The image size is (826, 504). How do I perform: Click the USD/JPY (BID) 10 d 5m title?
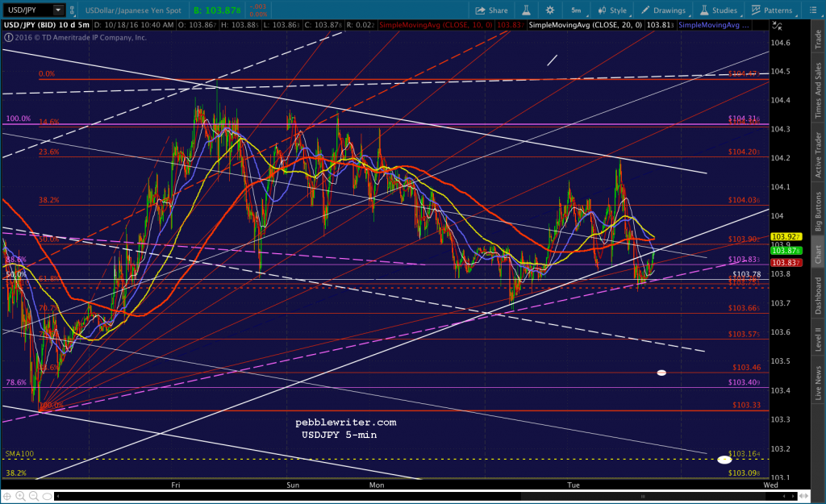[x=47, y=25]
